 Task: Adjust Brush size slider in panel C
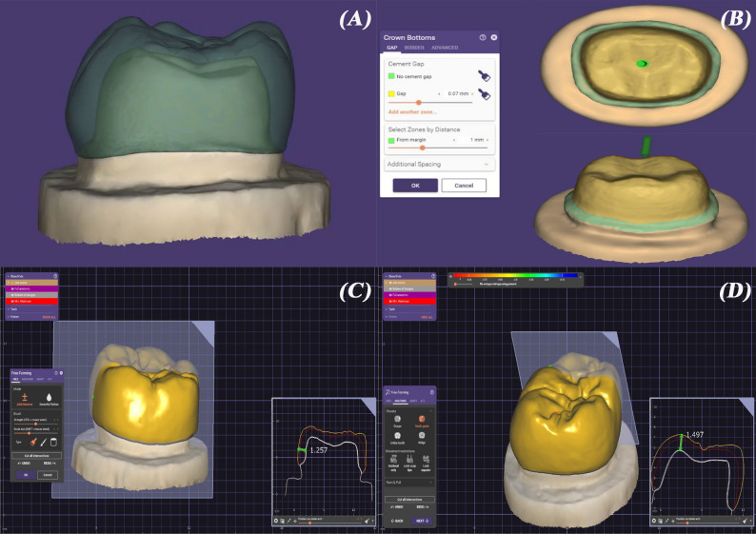click(29, 433)
